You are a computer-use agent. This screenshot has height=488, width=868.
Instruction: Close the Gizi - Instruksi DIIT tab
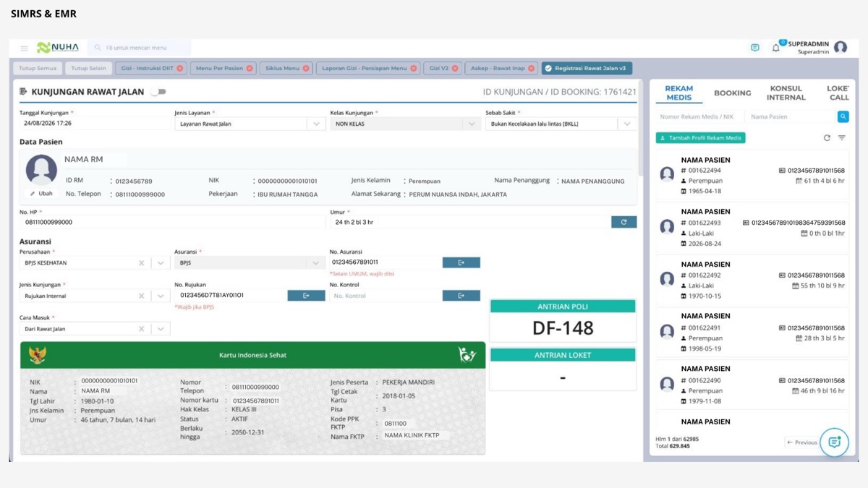coord(180,69)
